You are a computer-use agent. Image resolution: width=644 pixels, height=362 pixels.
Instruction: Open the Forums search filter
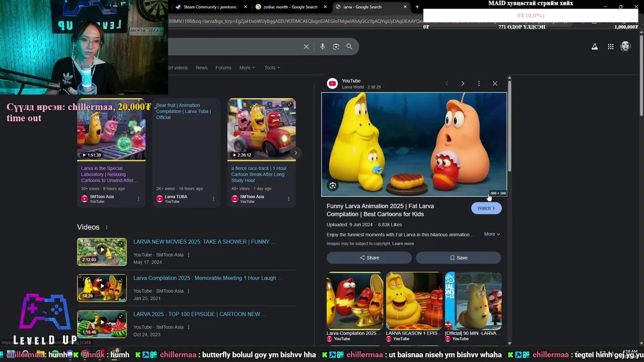223,68
